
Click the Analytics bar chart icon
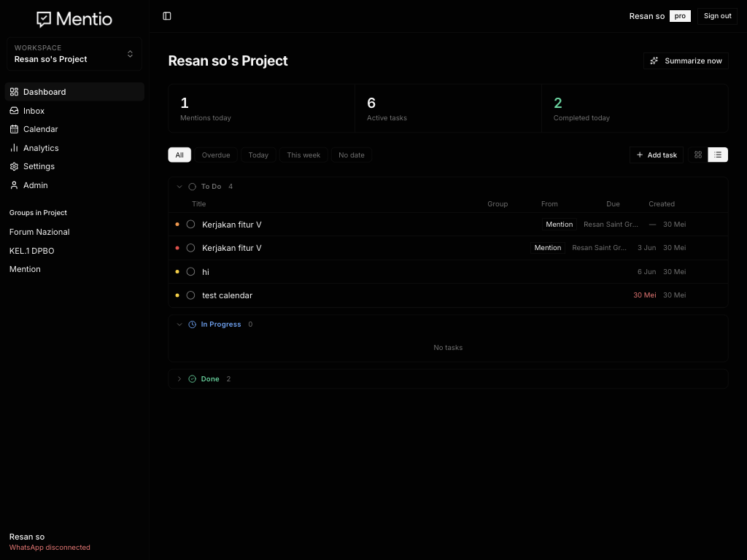tap(15, 147)
